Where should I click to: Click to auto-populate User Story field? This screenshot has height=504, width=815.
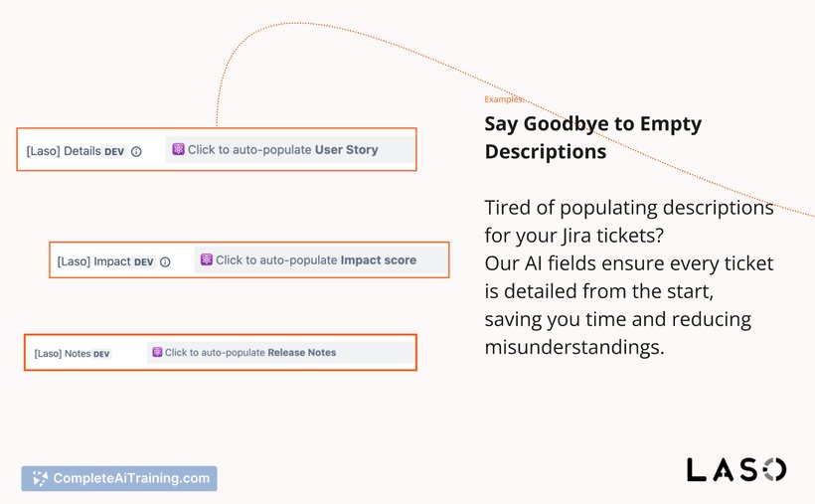(x=290, y=150)
